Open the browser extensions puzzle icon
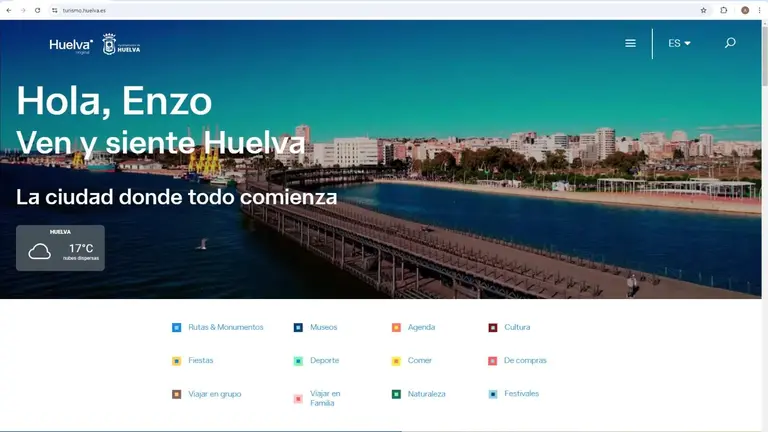 coord(723,10)
